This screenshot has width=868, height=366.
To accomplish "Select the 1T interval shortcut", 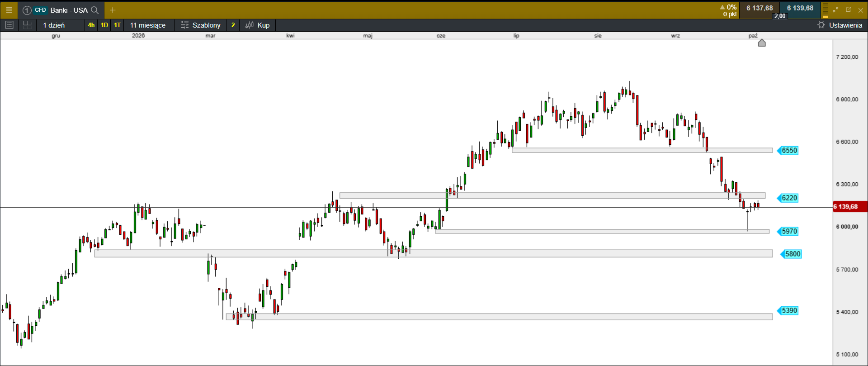I will [118, 25].
